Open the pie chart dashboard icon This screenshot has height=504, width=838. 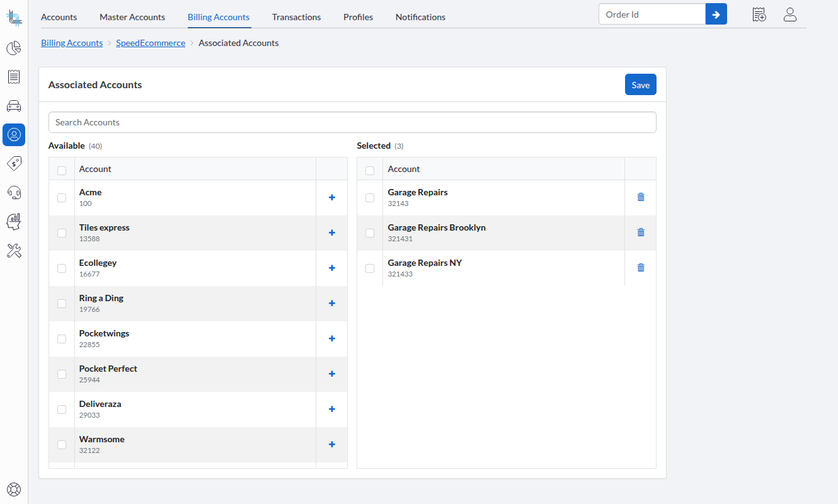(14, 48)
